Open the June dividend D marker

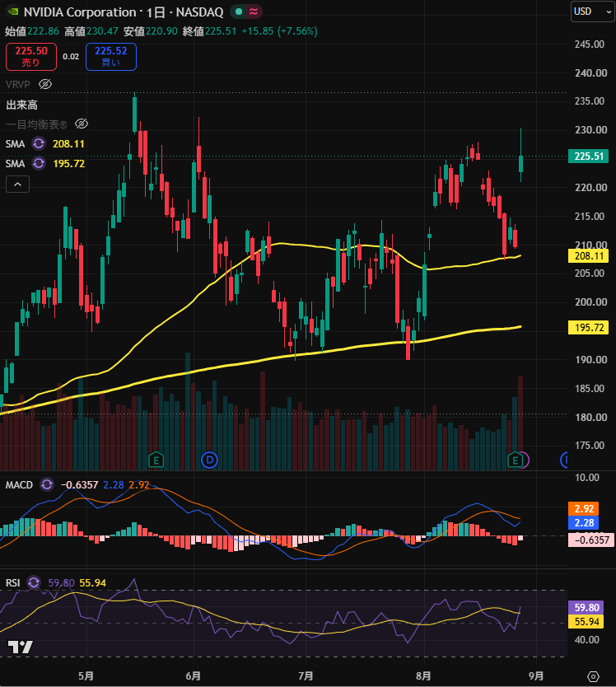[209, 460]
